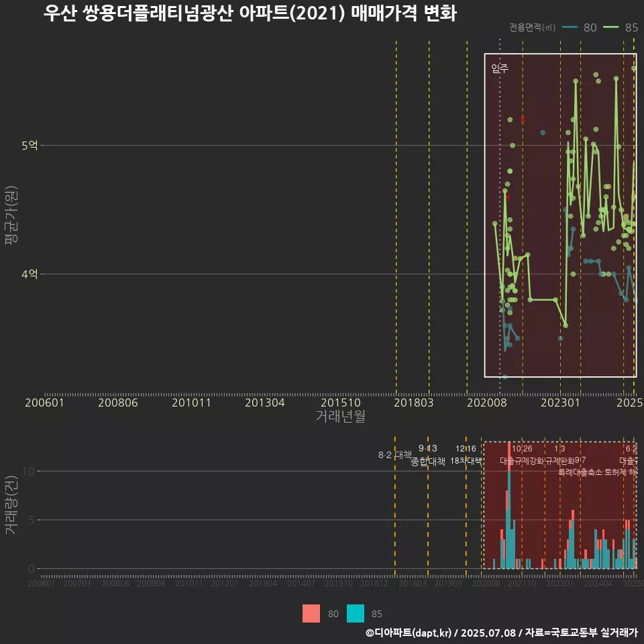644x644 pixels.
Task: Click the 거래년월 axis title
Action: click(341, 416)
